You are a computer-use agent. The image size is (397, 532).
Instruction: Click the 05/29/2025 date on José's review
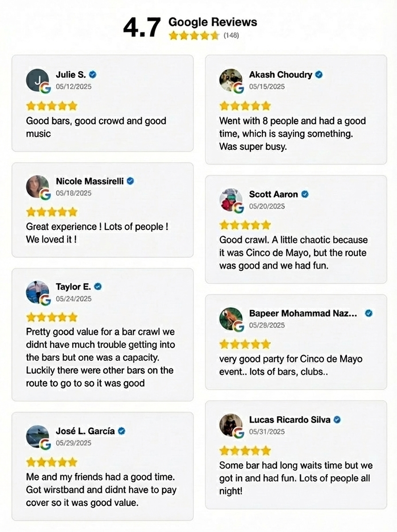pyautogui.click(x=74, y=443)
